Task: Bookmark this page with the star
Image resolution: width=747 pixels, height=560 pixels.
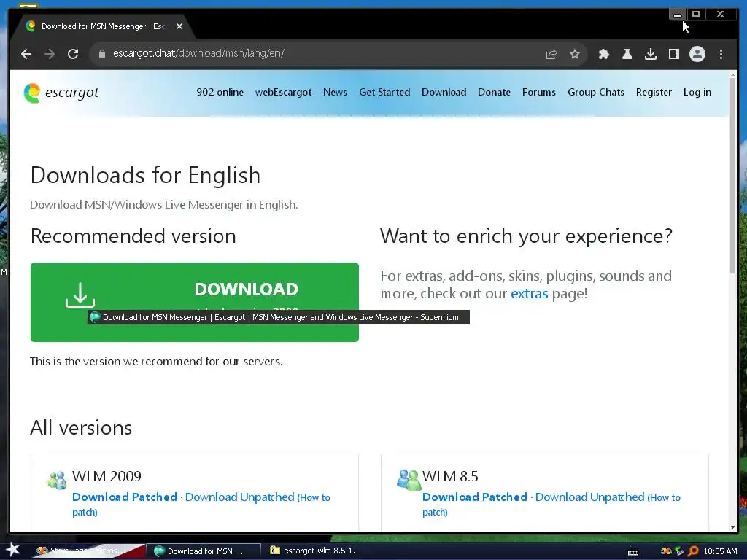Action: tap(575, 54)
